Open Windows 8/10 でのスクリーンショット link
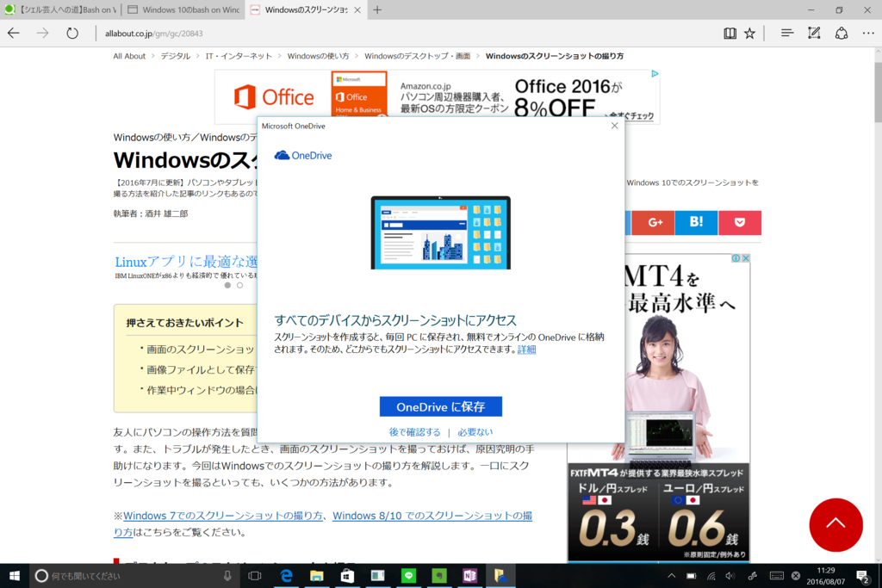This screenshot has width=882, height=588. (x=432, y=516)
